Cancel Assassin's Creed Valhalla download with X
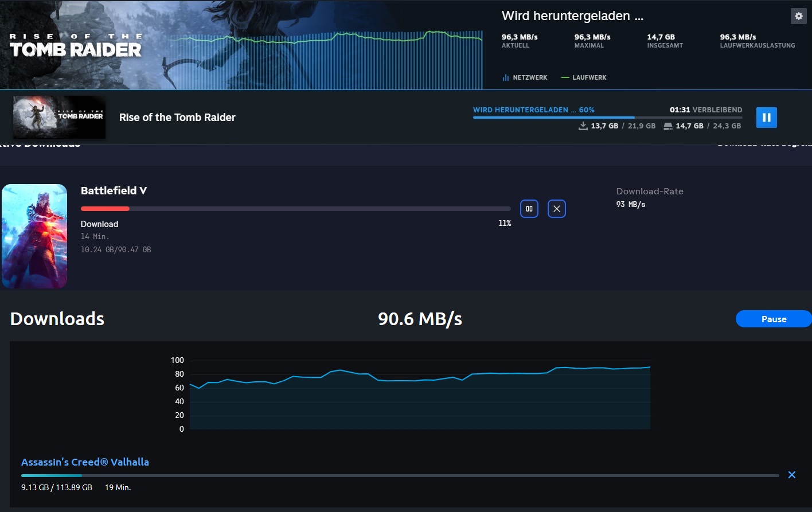Screen dimensions: 812x512 [792, 475]
